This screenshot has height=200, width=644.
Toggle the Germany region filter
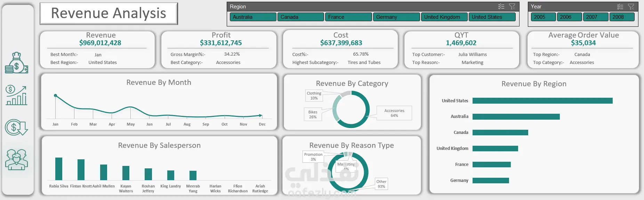[x=396, y=17]
